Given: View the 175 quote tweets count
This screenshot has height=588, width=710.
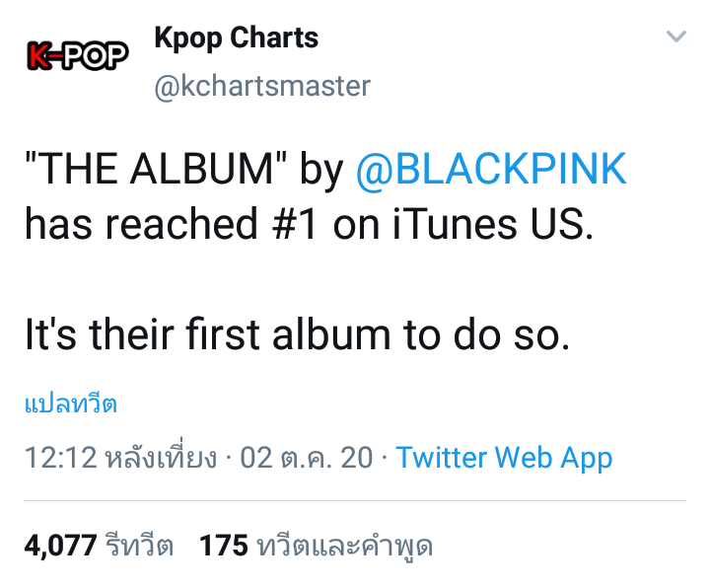Looking at the screenshot, I should (x=223, y=545).
